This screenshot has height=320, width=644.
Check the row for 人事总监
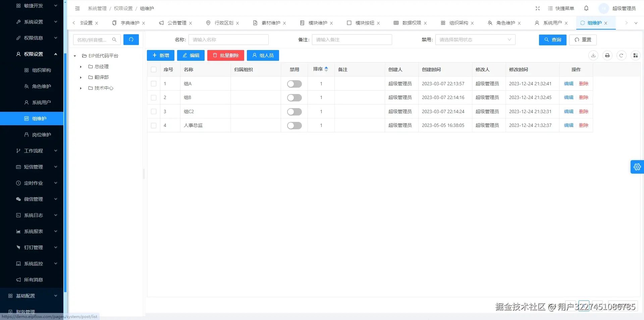coord(154,125)
